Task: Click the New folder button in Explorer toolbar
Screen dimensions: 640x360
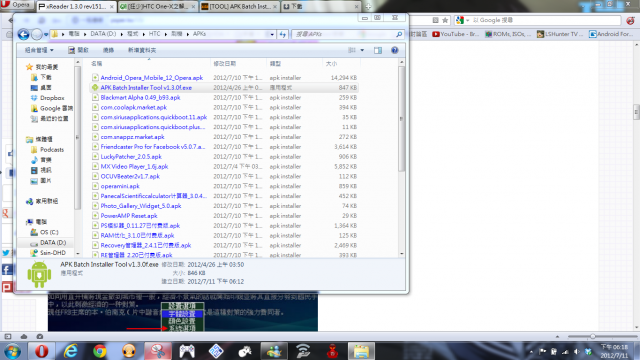Action: coord(142,50)
